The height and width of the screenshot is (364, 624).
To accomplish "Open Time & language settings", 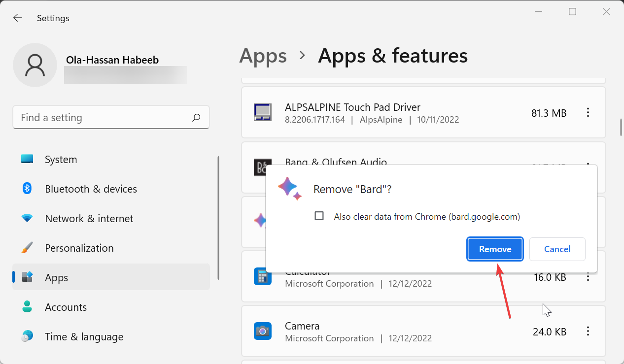I will point(111,337).
